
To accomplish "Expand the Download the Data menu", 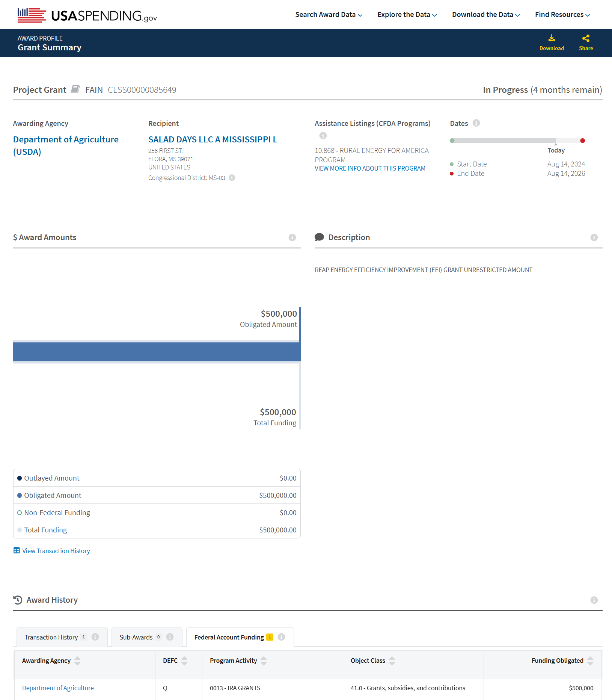I will coord(486,15).
